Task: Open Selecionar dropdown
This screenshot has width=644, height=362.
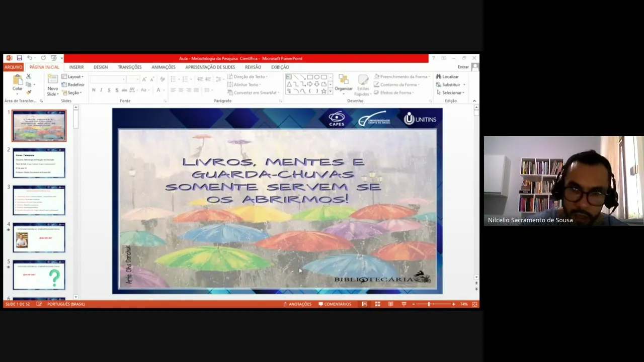Action: tap(450, 93)
